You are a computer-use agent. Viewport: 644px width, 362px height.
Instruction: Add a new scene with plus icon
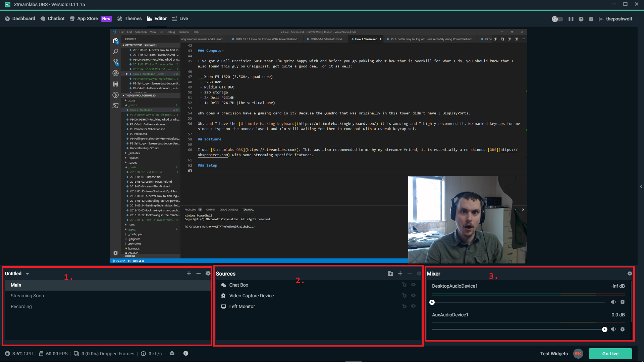189,274
